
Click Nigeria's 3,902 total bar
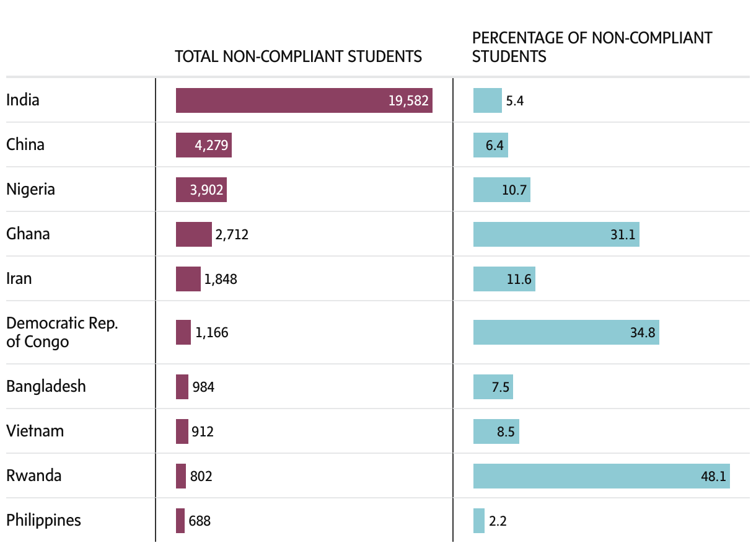(201, 190)
